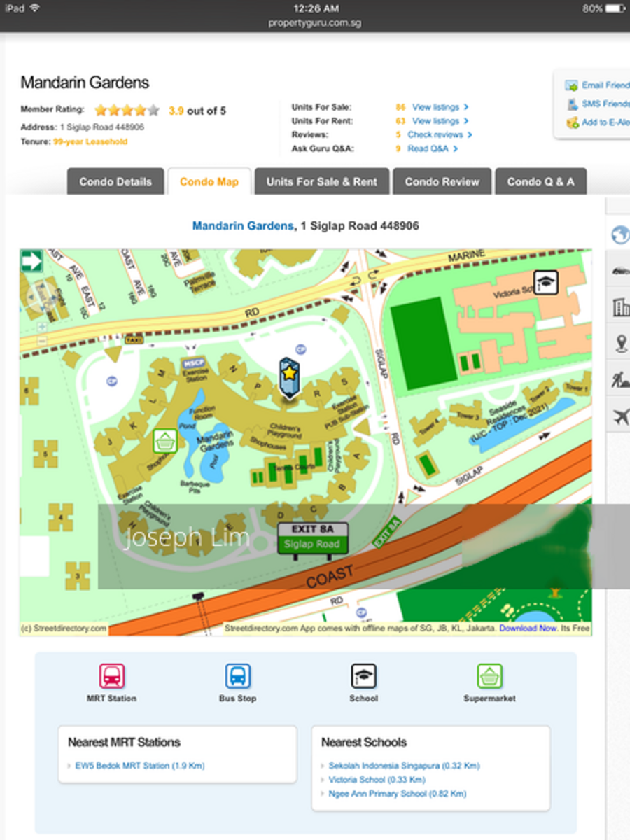The image size is (630, 840).
Task: Select the location pin icon in sidebar
Action: [x=619, y=344]
